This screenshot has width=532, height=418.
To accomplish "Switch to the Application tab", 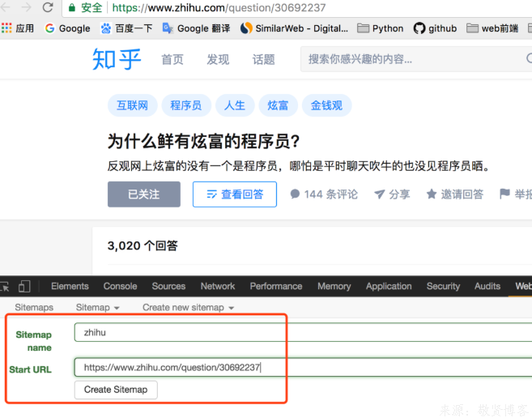I will coord(389,286).
